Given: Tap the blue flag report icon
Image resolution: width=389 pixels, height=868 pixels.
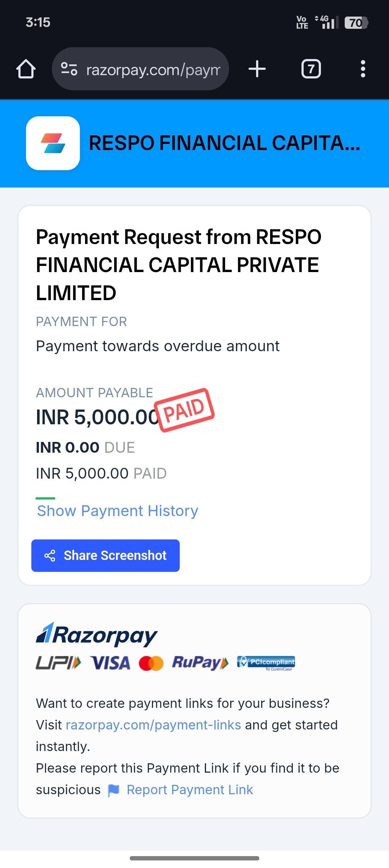Looking at the screenshot, I should [x=114, y=790].
